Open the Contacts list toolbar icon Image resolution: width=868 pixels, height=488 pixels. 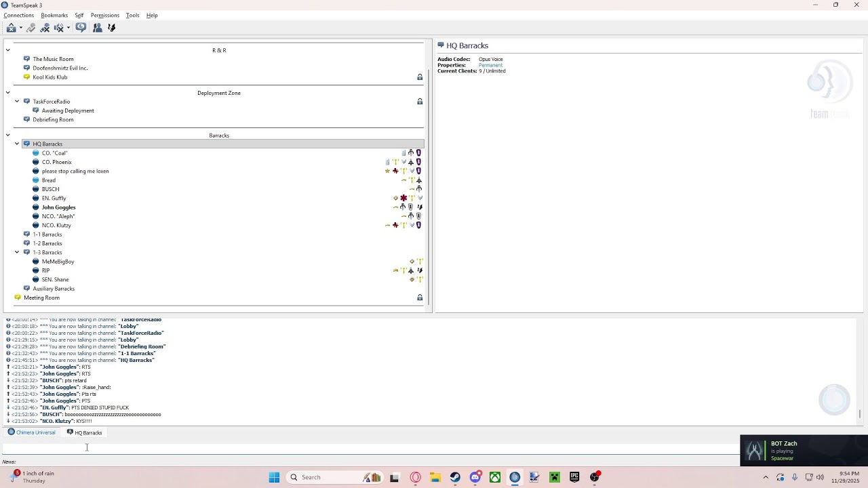pyautogui.click(x=98, y=28)
